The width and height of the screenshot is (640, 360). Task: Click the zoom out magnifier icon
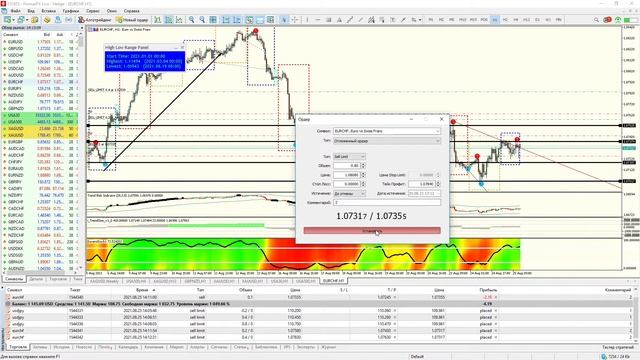pyautogui.click(x=202, y=20)
